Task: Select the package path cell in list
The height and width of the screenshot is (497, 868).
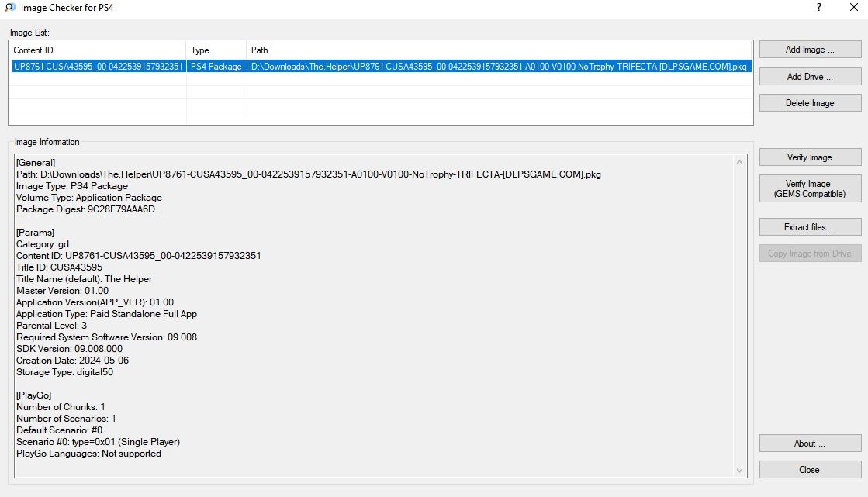Action: (x=499, y=67)
